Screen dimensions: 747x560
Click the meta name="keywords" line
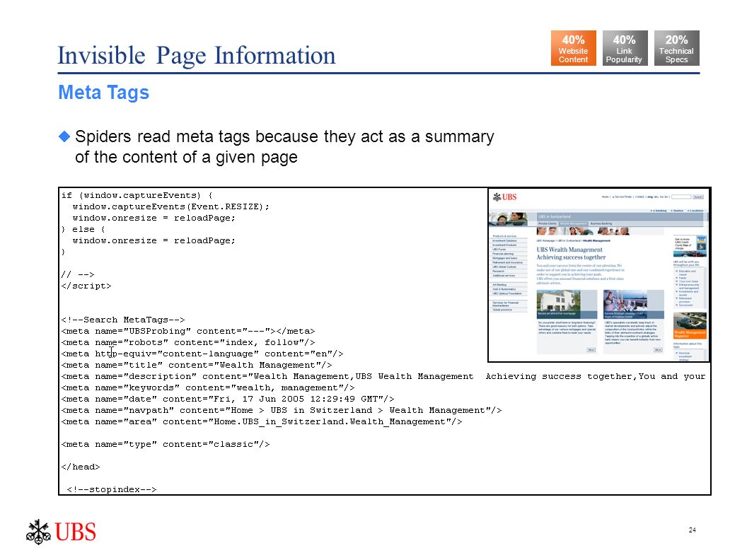click(208, 387)
